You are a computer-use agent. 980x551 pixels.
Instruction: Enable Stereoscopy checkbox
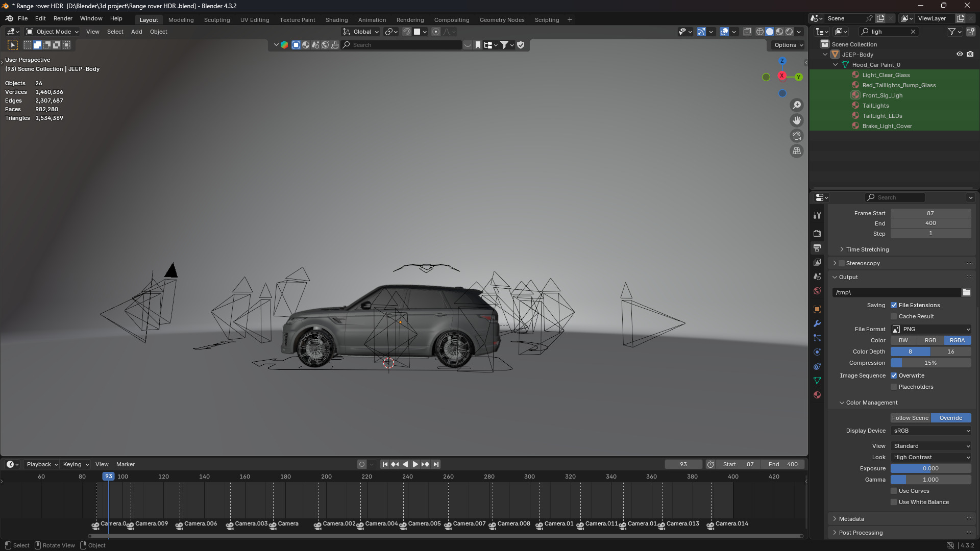tap(842, 263)
